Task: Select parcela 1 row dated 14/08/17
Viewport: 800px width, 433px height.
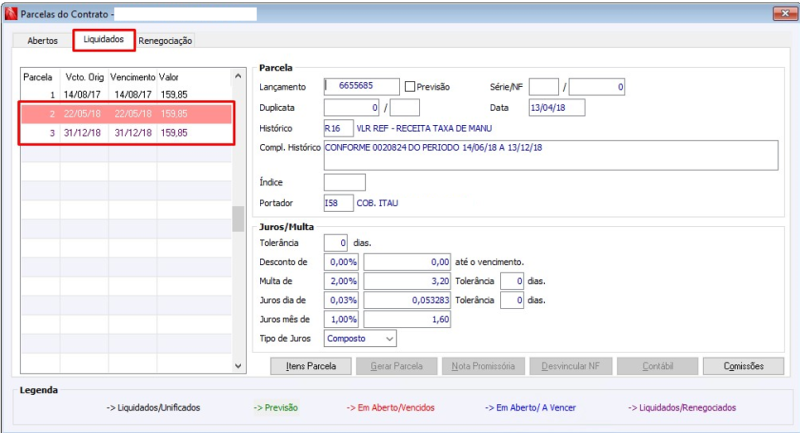Action: pyautogui.click(x=126, y=94)
